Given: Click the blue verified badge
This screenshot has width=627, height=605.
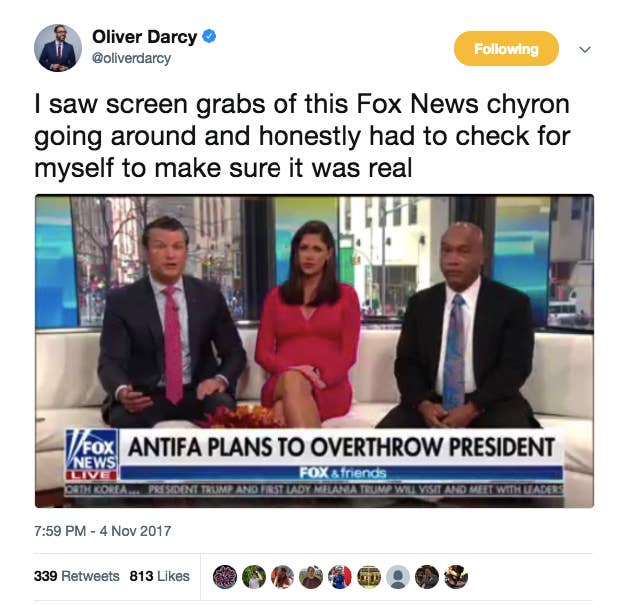Looking at the screenshot, I should tap(209, 36).
